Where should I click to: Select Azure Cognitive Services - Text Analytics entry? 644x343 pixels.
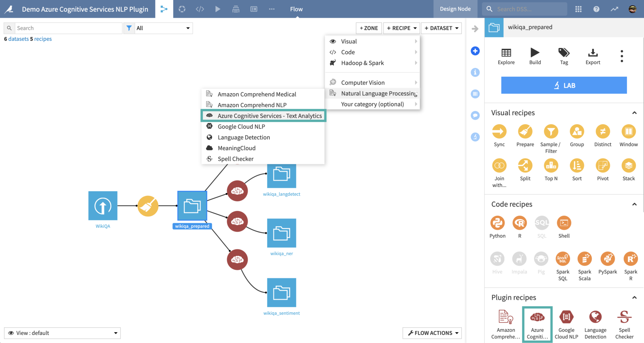pyautogui.click(x=270, y=116)
